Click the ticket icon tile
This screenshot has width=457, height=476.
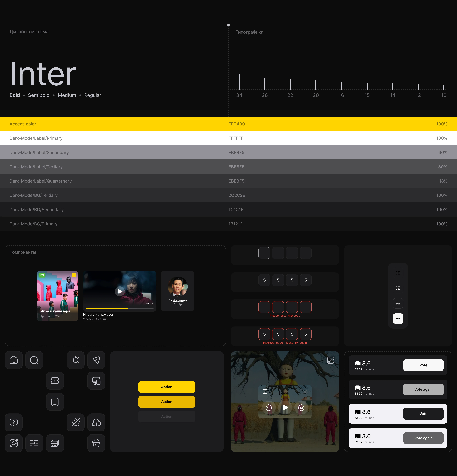point(55,381)
